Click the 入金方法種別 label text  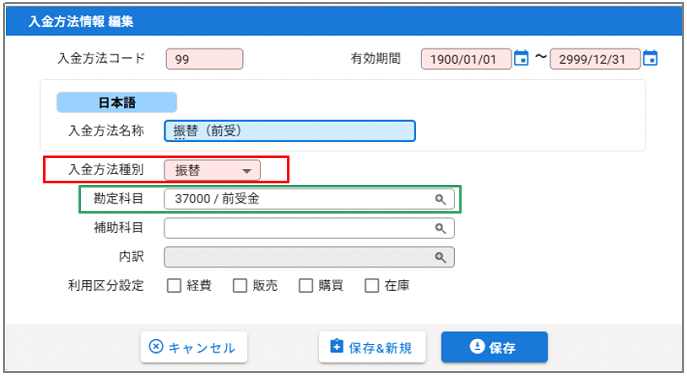click(x=106, y=170)
